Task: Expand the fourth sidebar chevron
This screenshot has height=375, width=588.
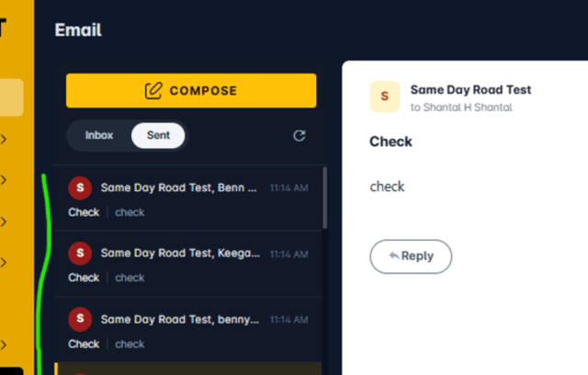Action: 4,262
